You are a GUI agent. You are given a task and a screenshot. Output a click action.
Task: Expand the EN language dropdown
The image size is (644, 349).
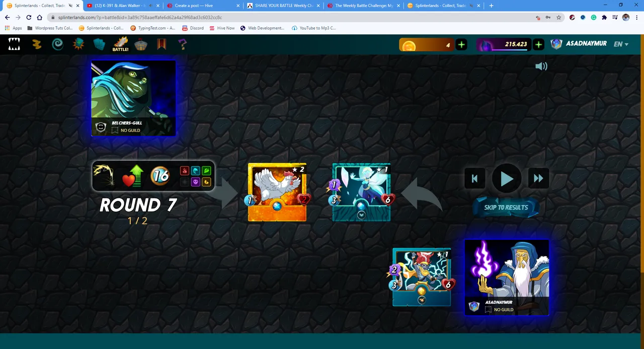[x=621, y=44]
